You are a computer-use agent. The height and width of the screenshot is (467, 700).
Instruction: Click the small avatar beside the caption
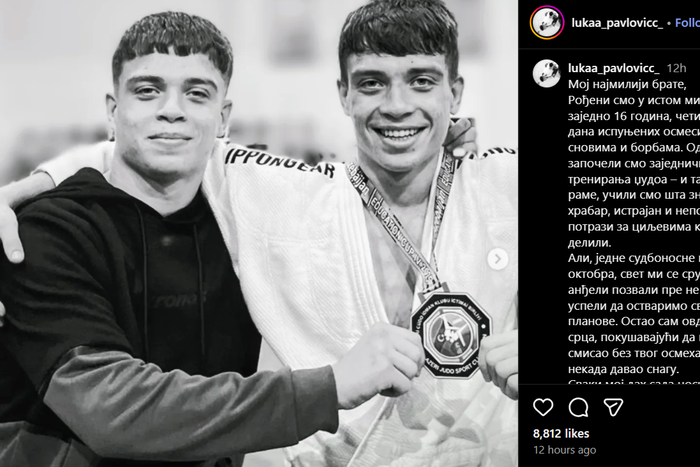pyautogui.click(x=546, y=73)
